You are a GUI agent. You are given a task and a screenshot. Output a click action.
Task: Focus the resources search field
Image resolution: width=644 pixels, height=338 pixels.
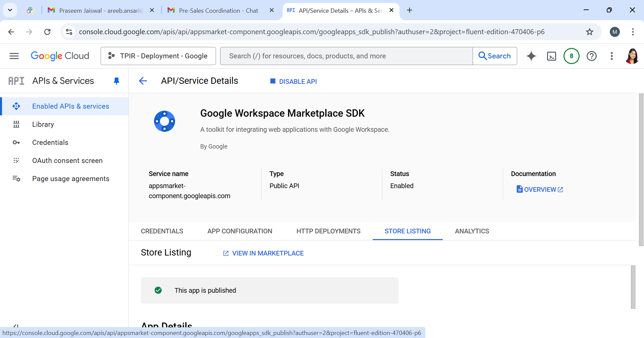click(346, 56)
